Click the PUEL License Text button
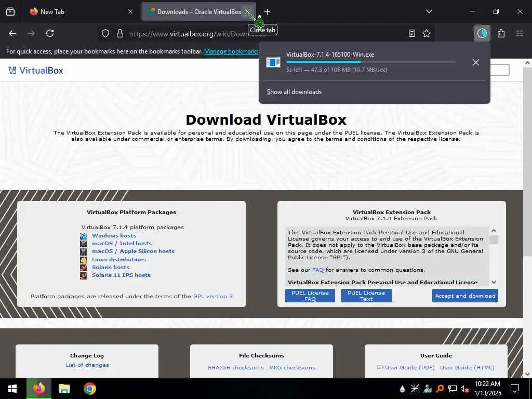Viewport: 532px width, 399px height. point(366,296)
